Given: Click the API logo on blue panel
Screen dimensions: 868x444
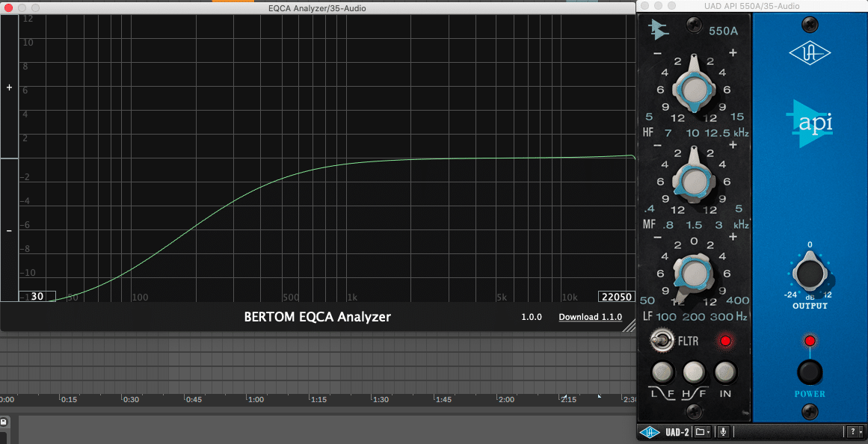Looking at the screenshot, I should click(x=809, y=124).
